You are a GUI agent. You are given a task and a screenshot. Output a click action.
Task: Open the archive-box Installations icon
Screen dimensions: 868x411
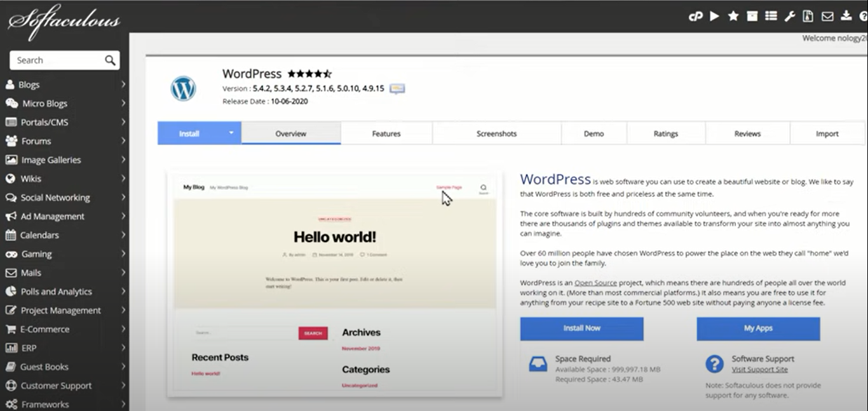tap(752, 16)
